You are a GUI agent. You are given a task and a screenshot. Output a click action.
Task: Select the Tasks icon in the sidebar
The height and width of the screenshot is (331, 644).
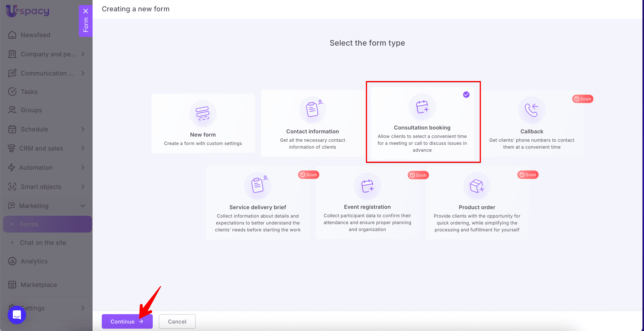pyautogui.click(x=12, y=91)
